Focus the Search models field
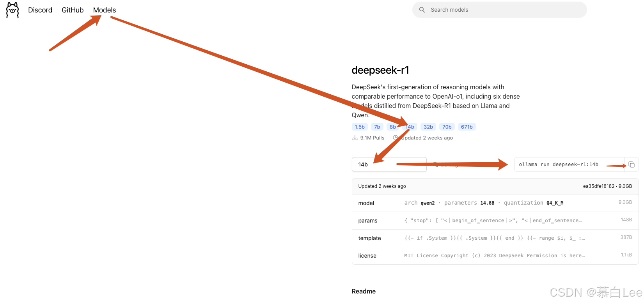The height and width of the screenshot is (304, 644). point(503,10)
